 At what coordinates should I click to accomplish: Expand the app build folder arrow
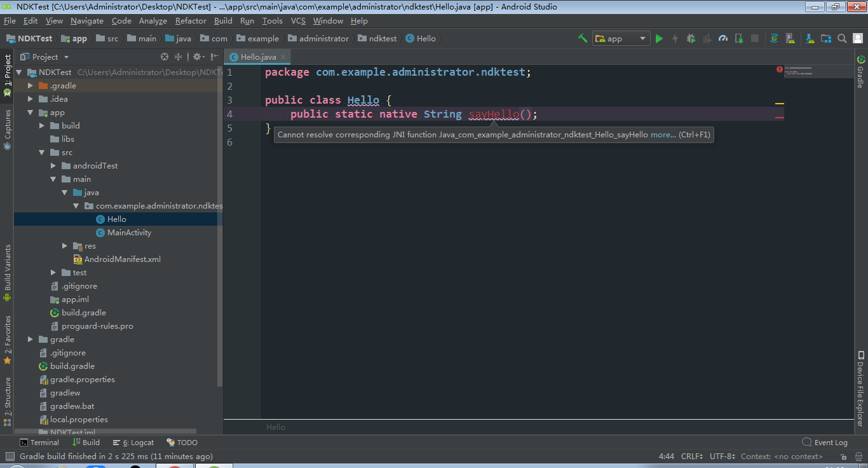[x=42, y=126]
